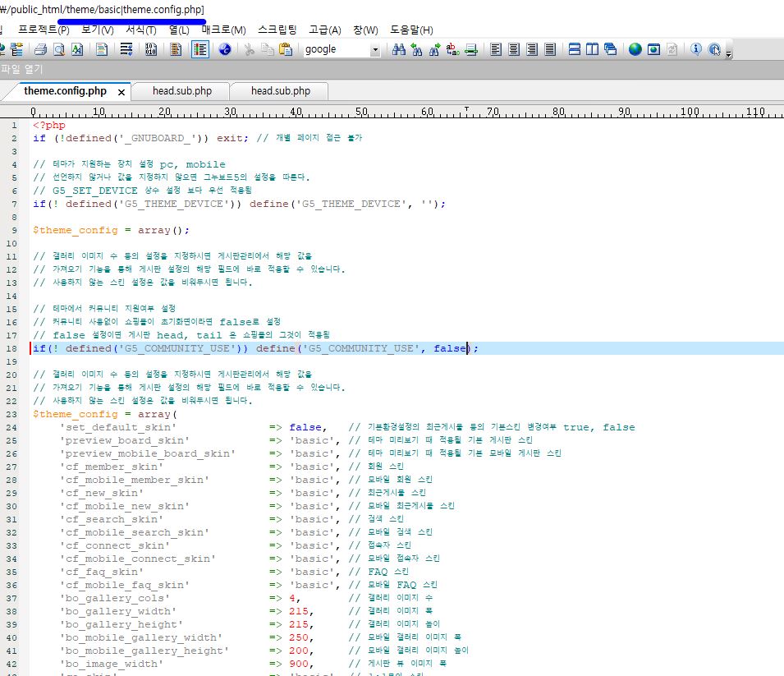This screenshot has height=676, width=784.
Task: Click the justify text icon
Action: click(550, 49)
